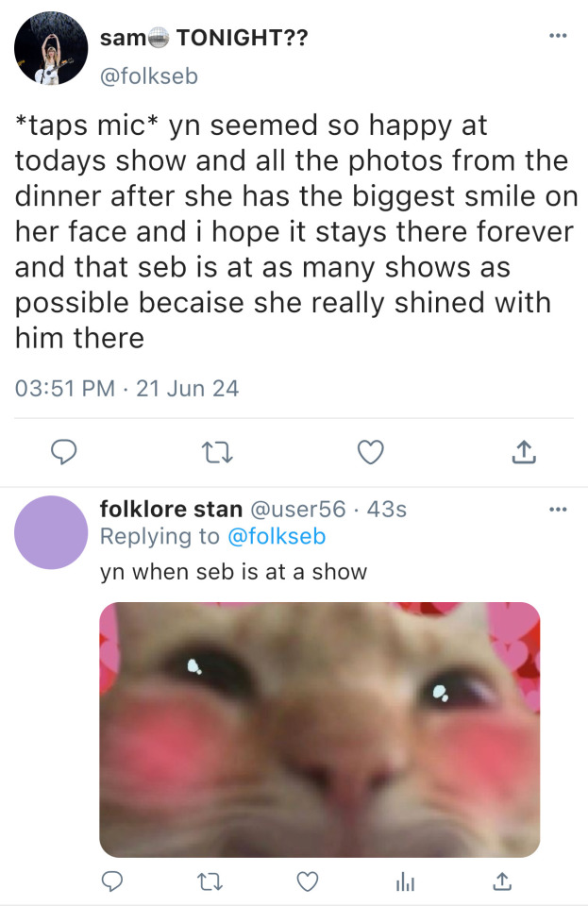
Task: Share the main tweet by sam
Action: [523, 454]
